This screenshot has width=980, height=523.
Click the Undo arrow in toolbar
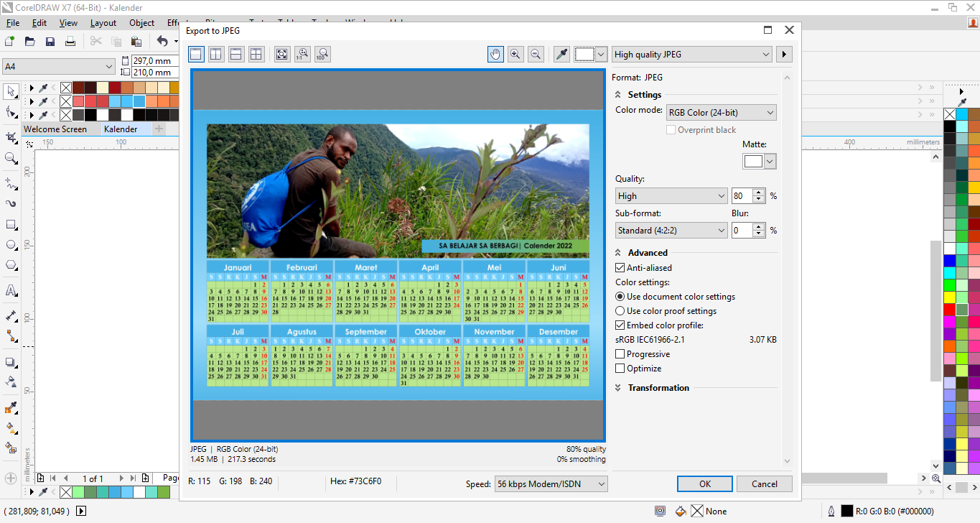[x=162, y=42]
